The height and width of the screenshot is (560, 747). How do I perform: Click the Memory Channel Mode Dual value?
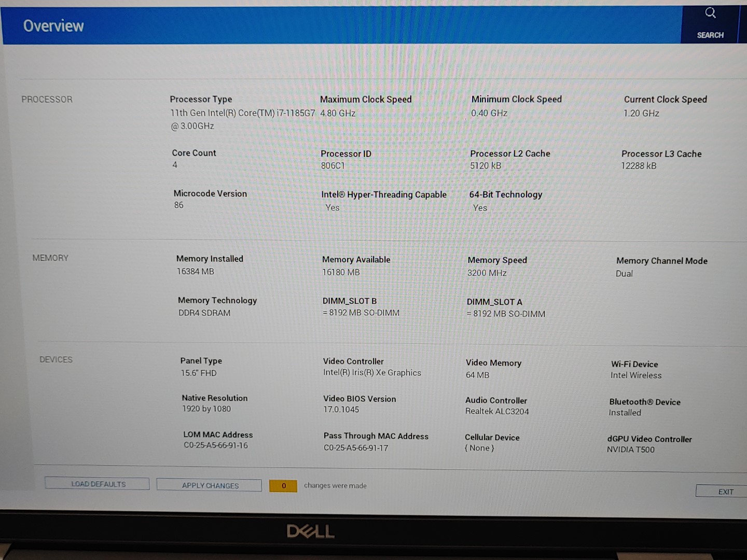click(624, 274)
